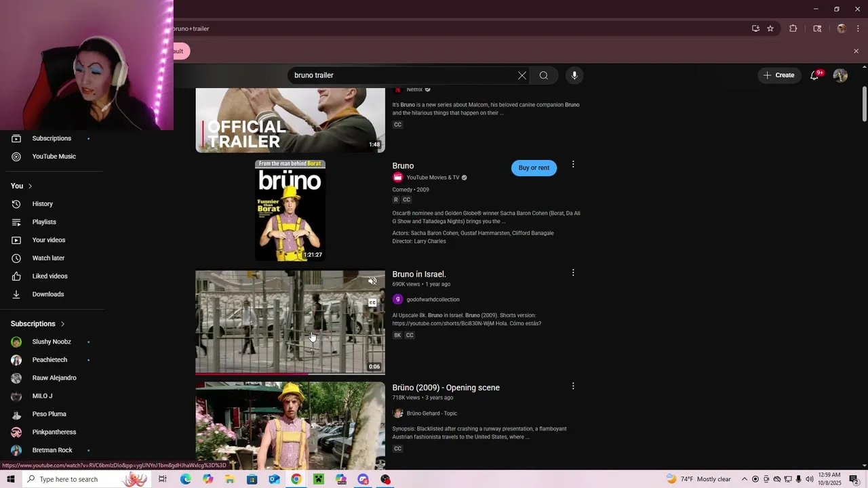The height and width of the screenshot is (488, 868).
Task: Switch to Google Chrome on the taskbar
Action: pos(296,479)
